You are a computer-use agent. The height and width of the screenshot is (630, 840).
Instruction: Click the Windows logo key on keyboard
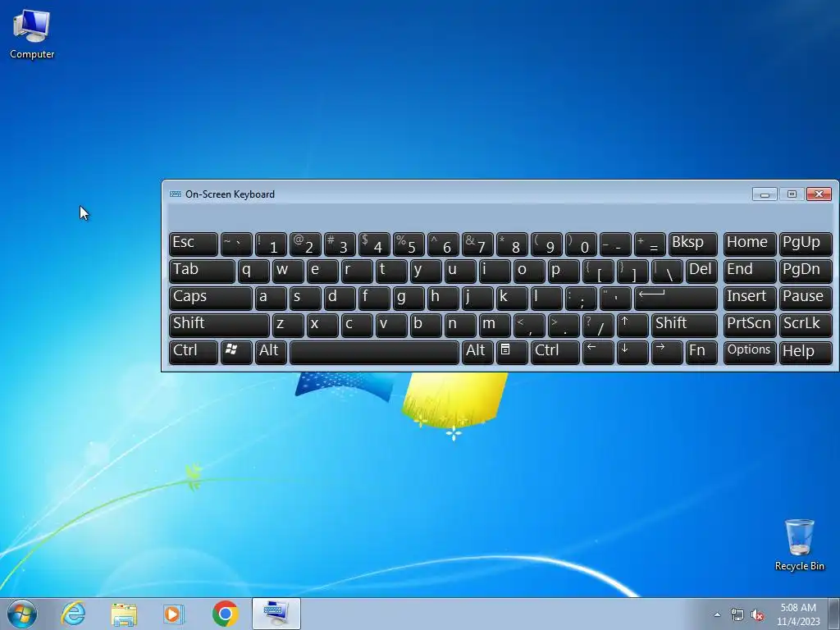(x=236, y=351)
